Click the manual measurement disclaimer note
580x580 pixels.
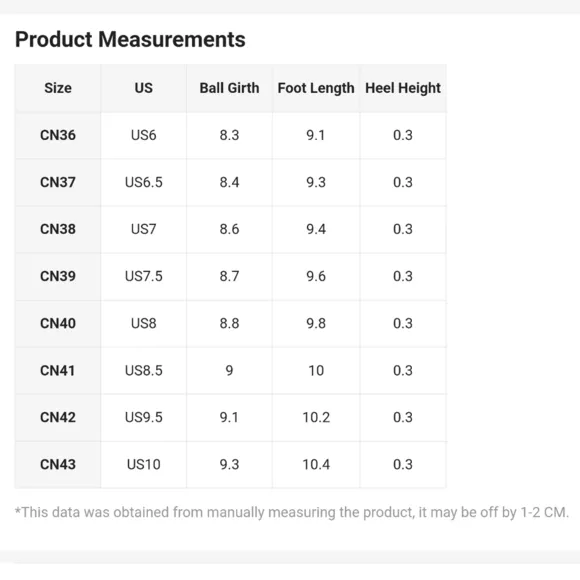click(x=292, y=513)
